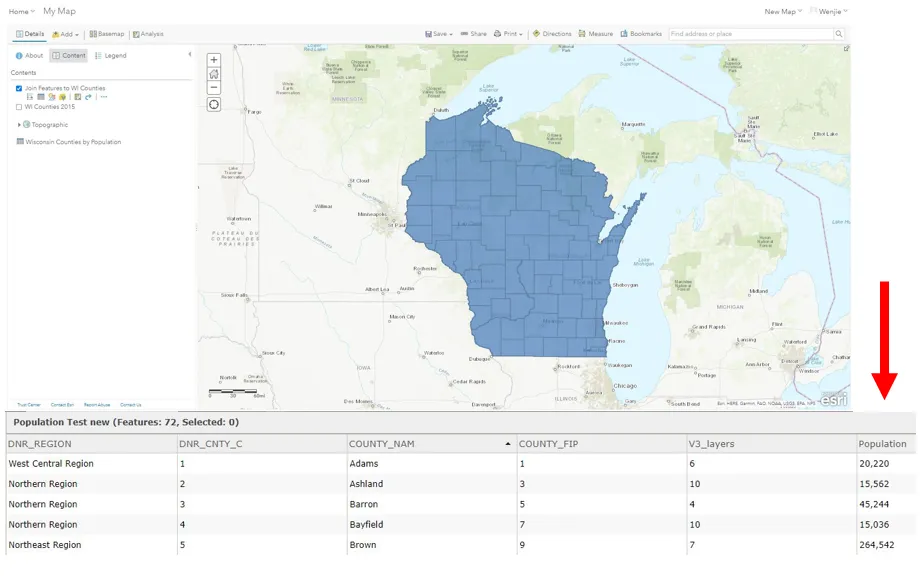Click the Find address or place field
Image resolution: width=922 pixels, height=578 pixels.
(x=750, y=34)
